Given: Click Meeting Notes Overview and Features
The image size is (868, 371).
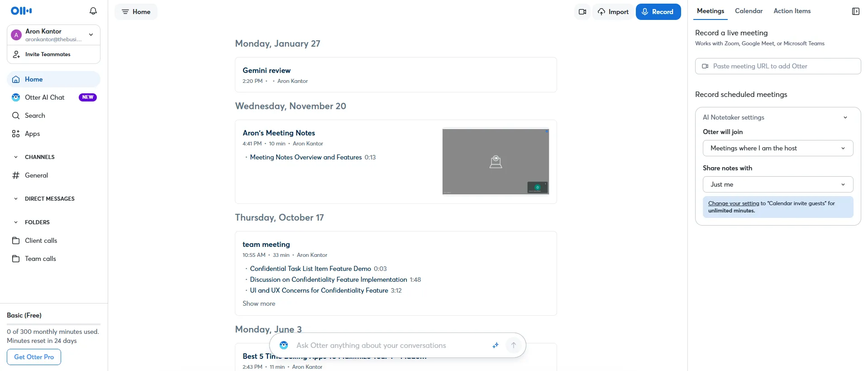Looking at the screenshot, I should click(x=306, y=157).
